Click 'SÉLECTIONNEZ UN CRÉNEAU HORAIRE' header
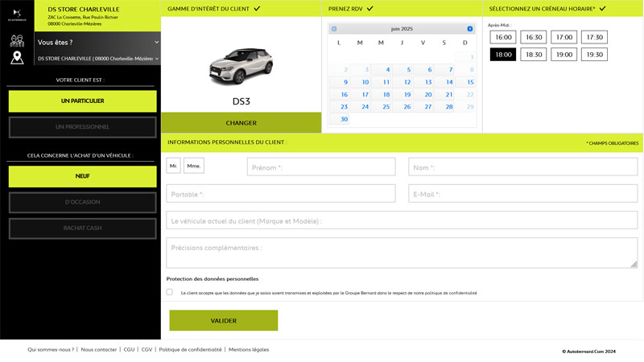 tap(542, 9)
